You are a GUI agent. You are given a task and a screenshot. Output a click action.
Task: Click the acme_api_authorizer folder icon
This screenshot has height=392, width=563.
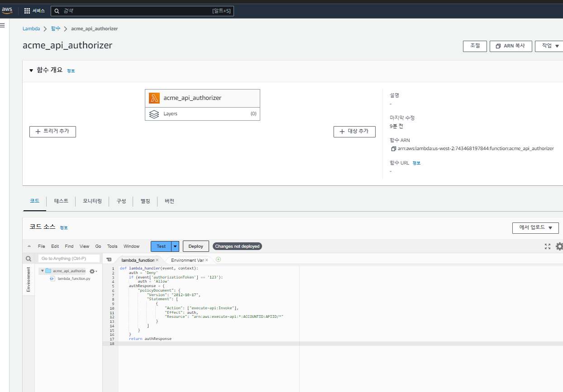(48, 271)
